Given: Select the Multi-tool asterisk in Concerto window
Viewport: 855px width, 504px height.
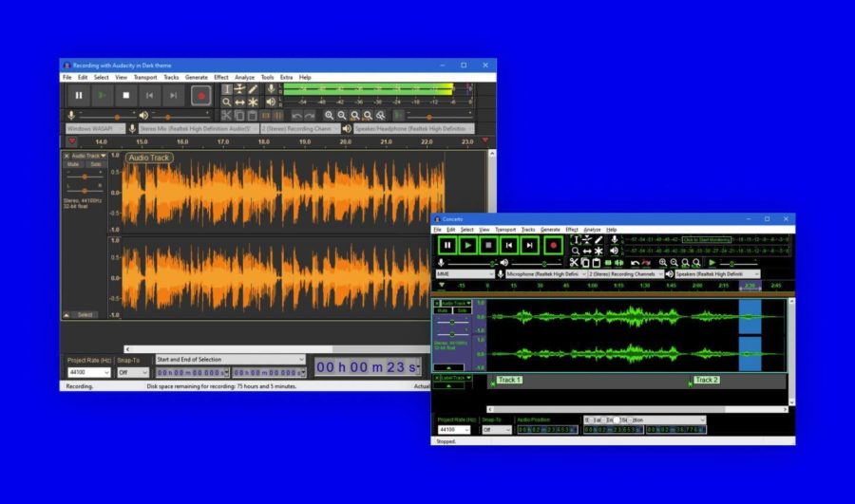Looking at the screenshot, I should (598, 252).
